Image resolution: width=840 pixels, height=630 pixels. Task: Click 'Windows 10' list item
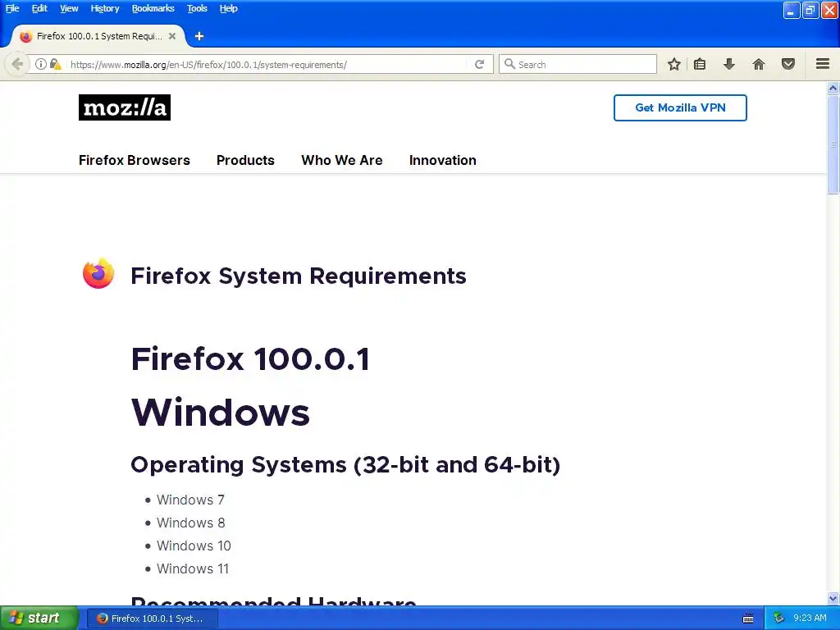[x=194, y=546]
